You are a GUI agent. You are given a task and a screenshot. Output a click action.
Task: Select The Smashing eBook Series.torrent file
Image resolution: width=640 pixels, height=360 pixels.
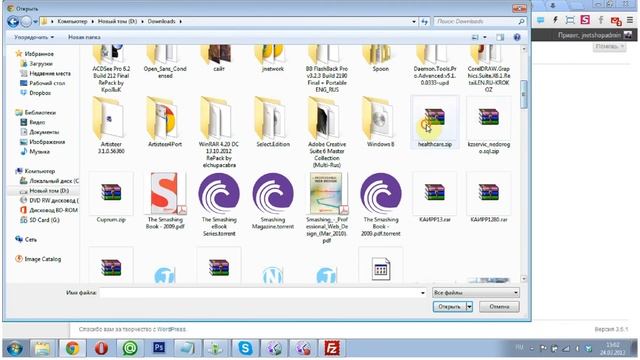tap(219, 204)
